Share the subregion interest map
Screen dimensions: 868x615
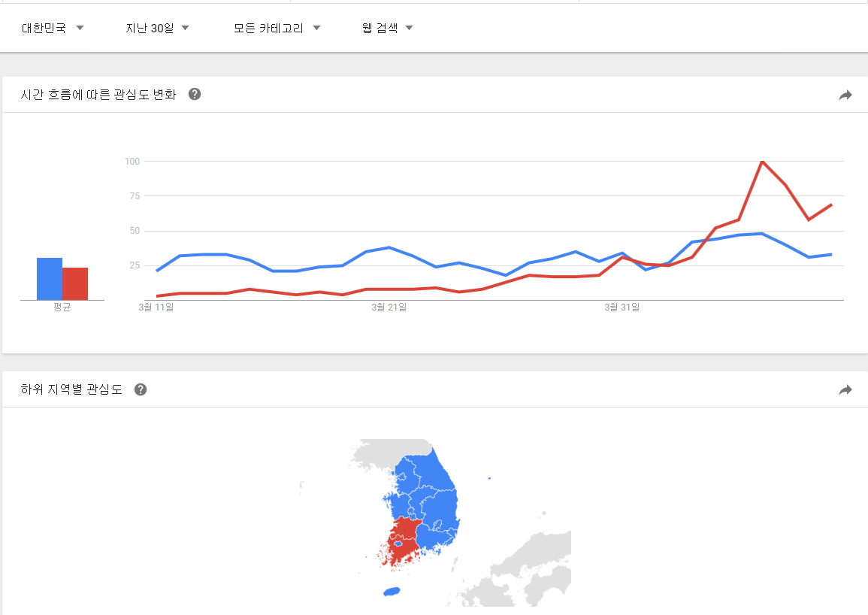click(845, 389)
